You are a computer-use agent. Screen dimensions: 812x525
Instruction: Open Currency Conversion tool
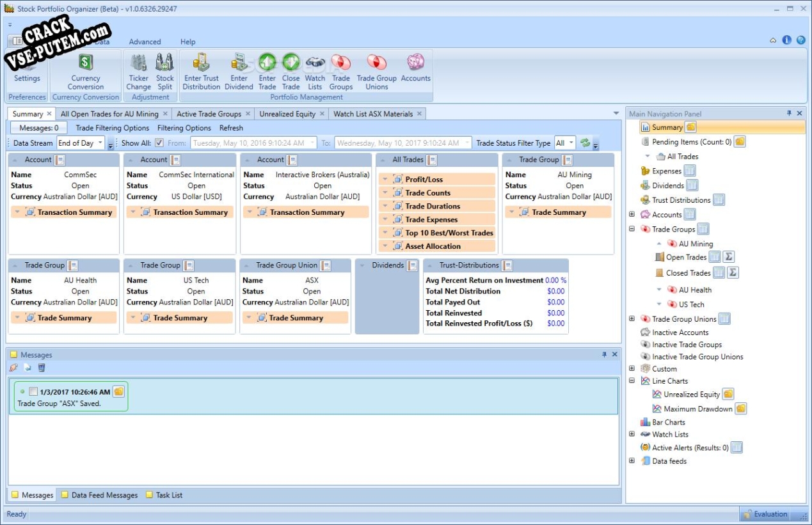tap(86, 71)
